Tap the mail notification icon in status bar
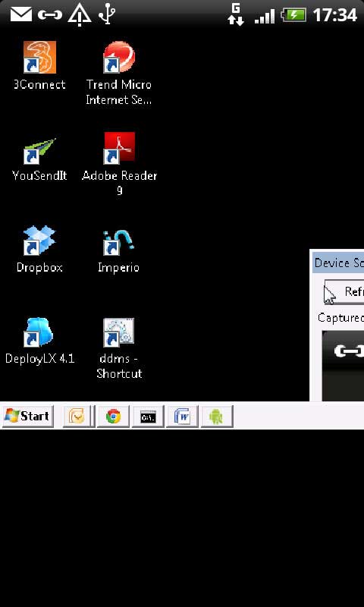 [20, 14]
